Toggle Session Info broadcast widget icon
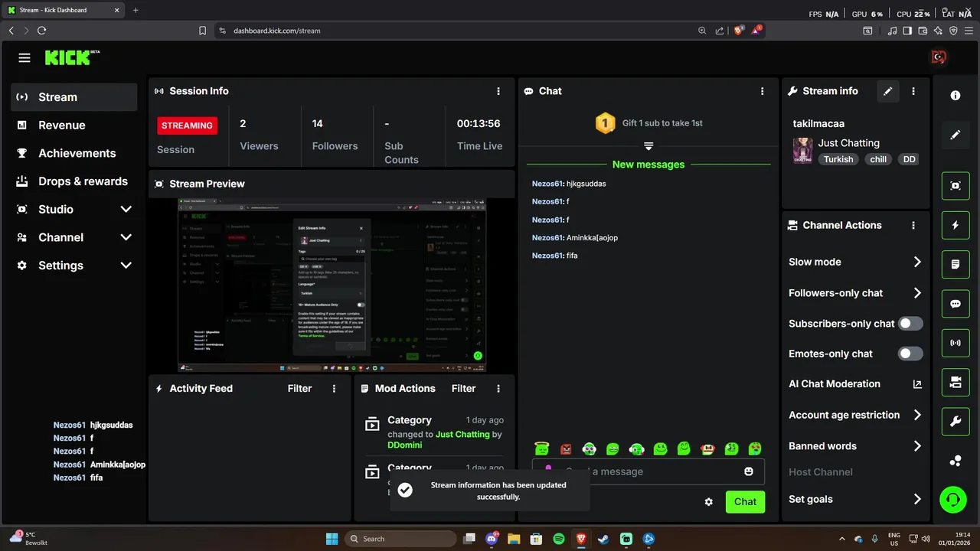 [x=955, y=343]
